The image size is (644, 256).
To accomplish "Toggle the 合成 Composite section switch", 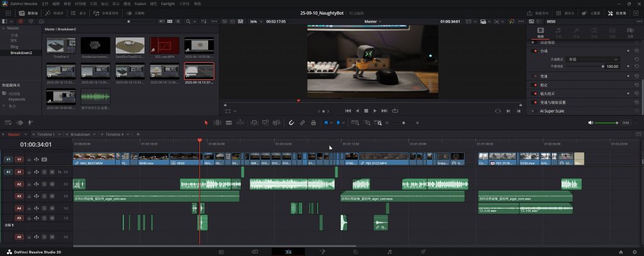I will pyautogui.click(x=535, y=51).
